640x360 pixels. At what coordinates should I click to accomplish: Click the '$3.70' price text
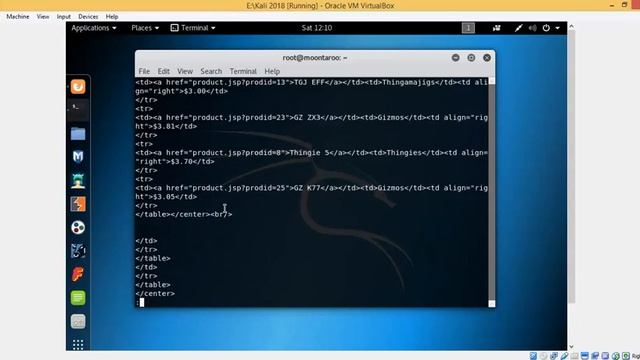[x=182, y=162]
